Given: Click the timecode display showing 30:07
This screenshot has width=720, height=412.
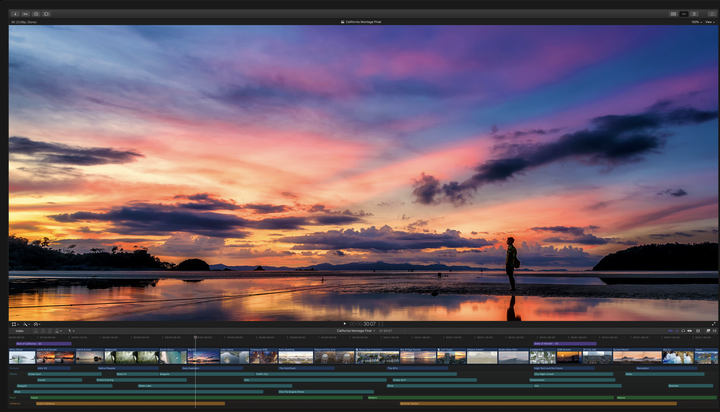Looking at the screenshot, I should pos(369,324).
